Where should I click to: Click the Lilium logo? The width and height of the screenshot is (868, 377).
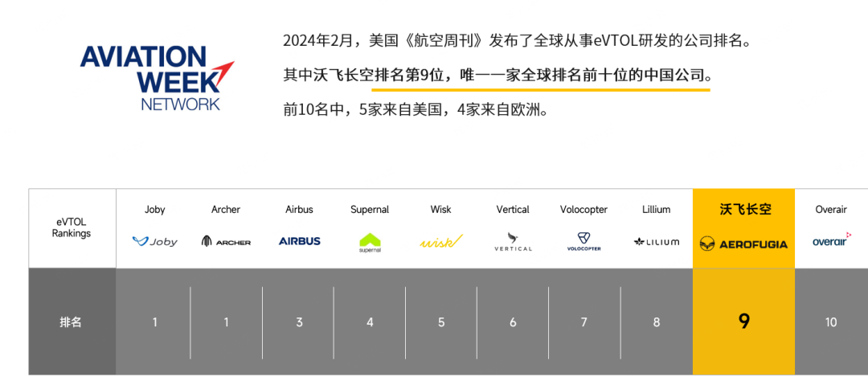657,242
